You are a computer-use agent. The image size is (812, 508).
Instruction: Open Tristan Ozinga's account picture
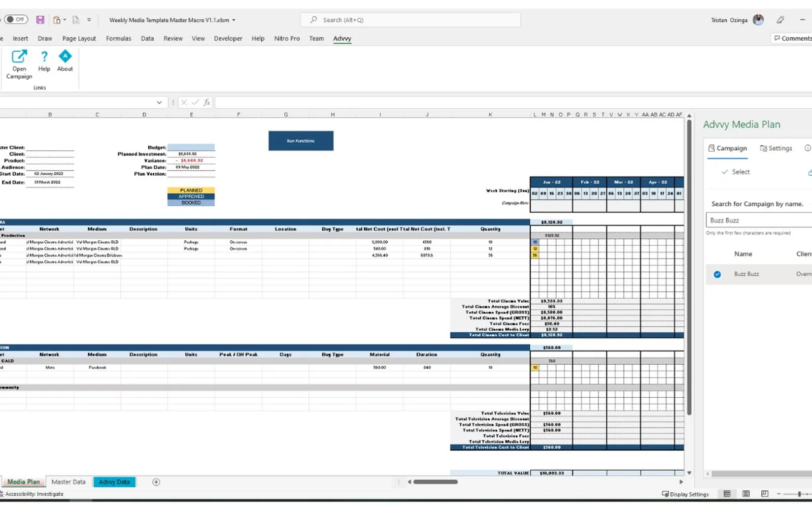pyautogui.click(x=758, y=20)
